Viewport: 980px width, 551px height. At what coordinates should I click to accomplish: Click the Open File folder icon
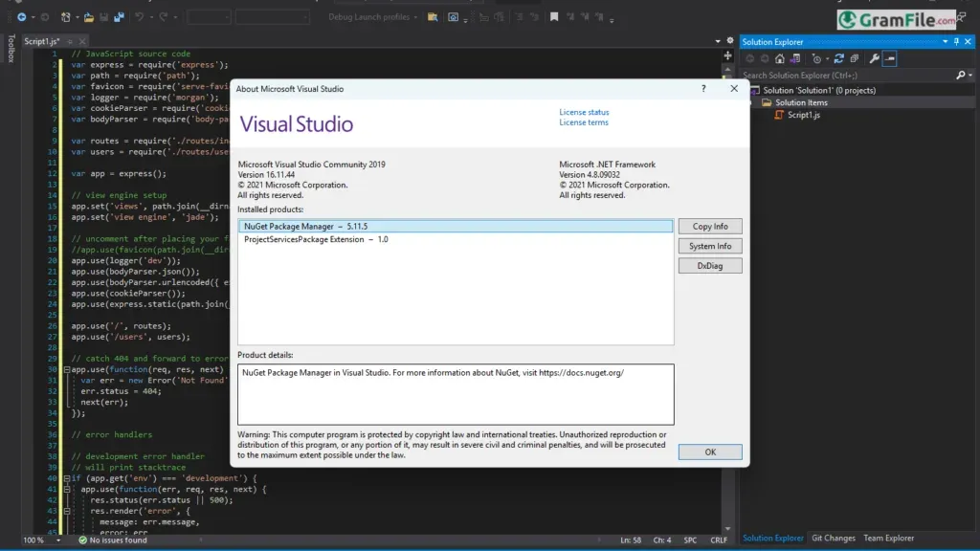point(89,17)
